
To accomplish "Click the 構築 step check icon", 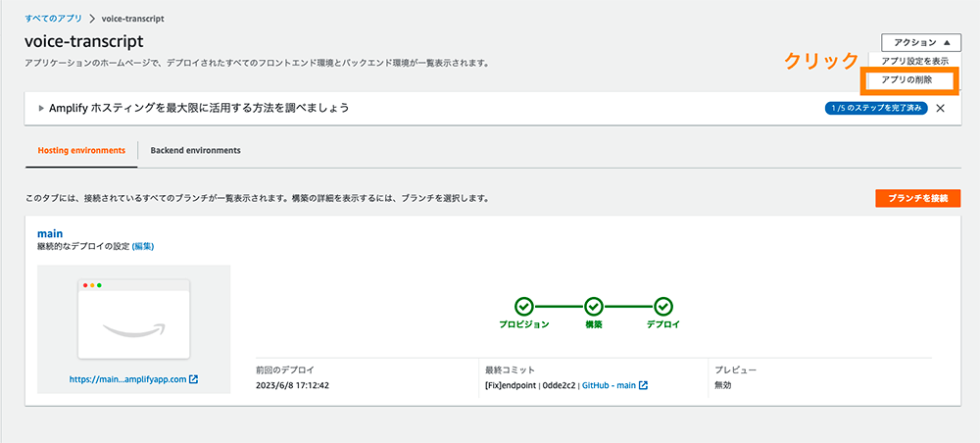I will [593, 306].
